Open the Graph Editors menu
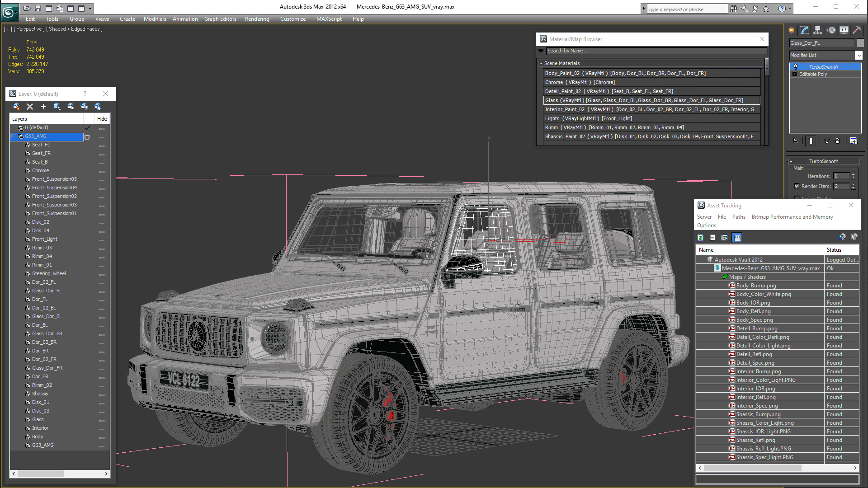This screenshot has height=488, width=868. tap(220, 19)
